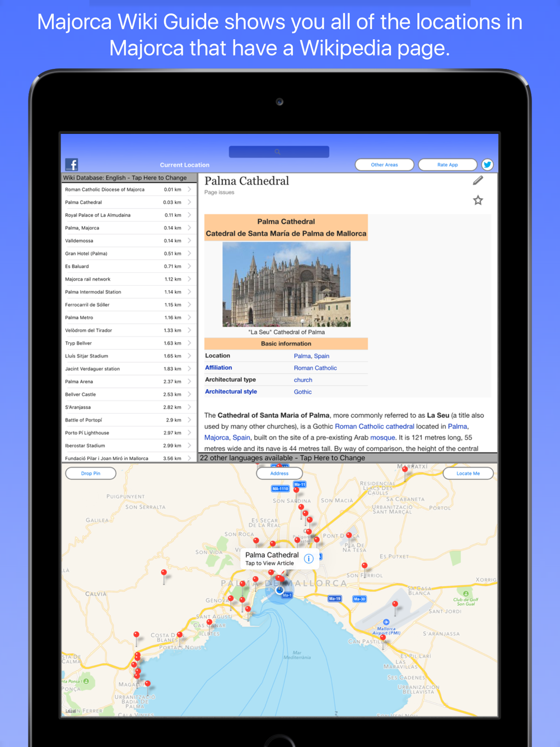Select Jacint Verdaguer station in the list
This screenshot has height=747, width=560.
click(x=129, y=369)
